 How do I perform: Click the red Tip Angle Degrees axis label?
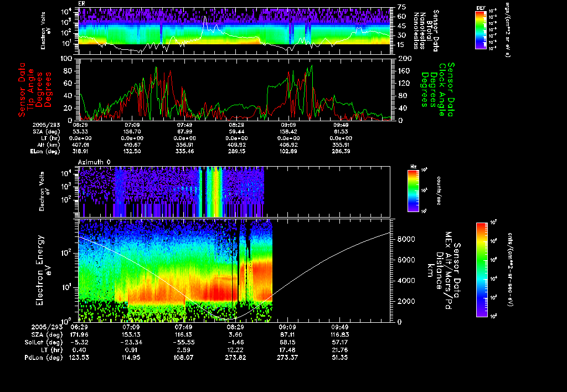point(35,90)
